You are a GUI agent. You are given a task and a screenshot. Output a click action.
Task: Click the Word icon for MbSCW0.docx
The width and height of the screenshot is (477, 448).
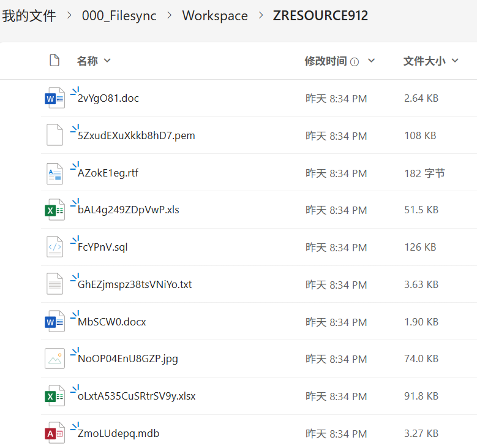click(54, 321)
